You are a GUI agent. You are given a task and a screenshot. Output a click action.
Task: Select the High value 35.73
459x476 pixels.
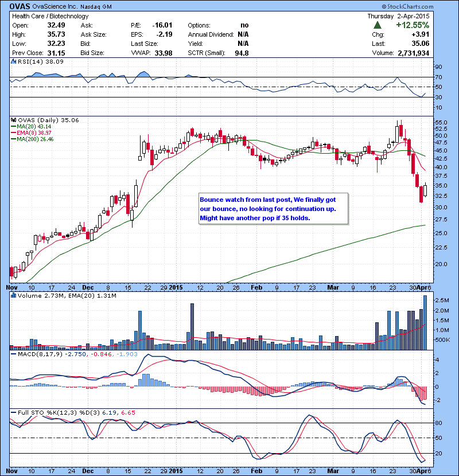pos(56,34)
